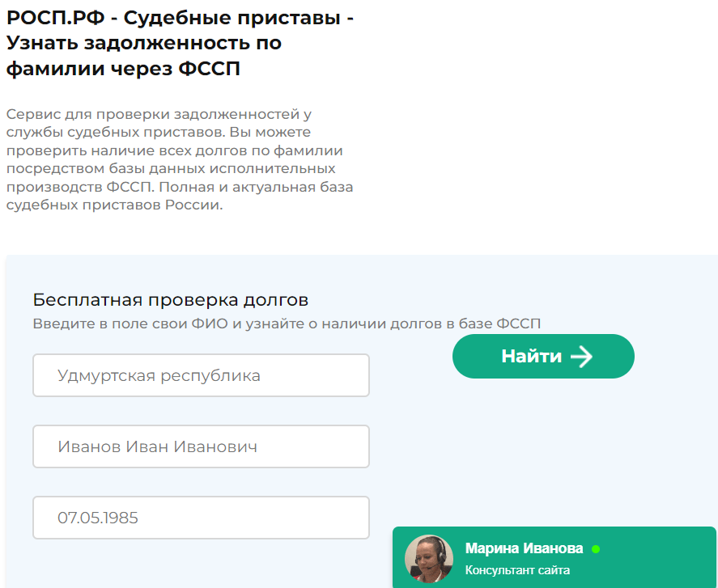Open Марина Иванова consultant chat widget
This screenshot has width=718, height=588.
(x=554, y=557)
